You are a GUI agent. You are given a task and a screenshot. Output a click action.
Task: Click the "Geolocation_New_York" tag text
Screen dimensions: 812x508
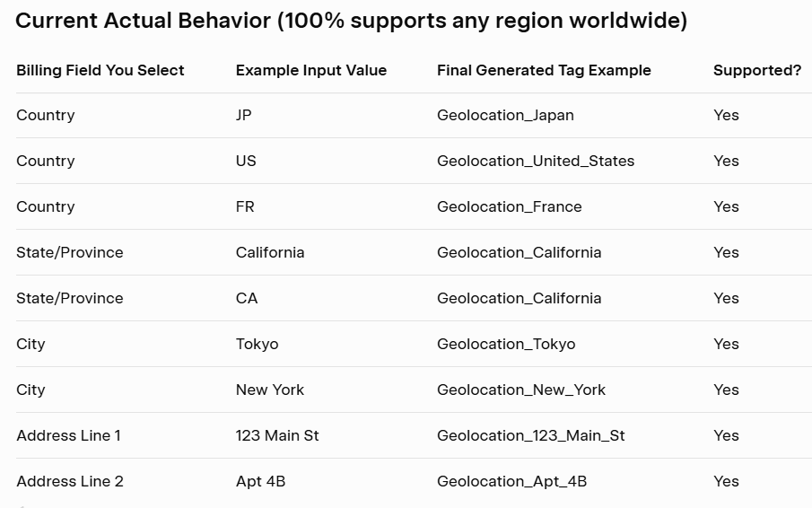coord(521,390)
